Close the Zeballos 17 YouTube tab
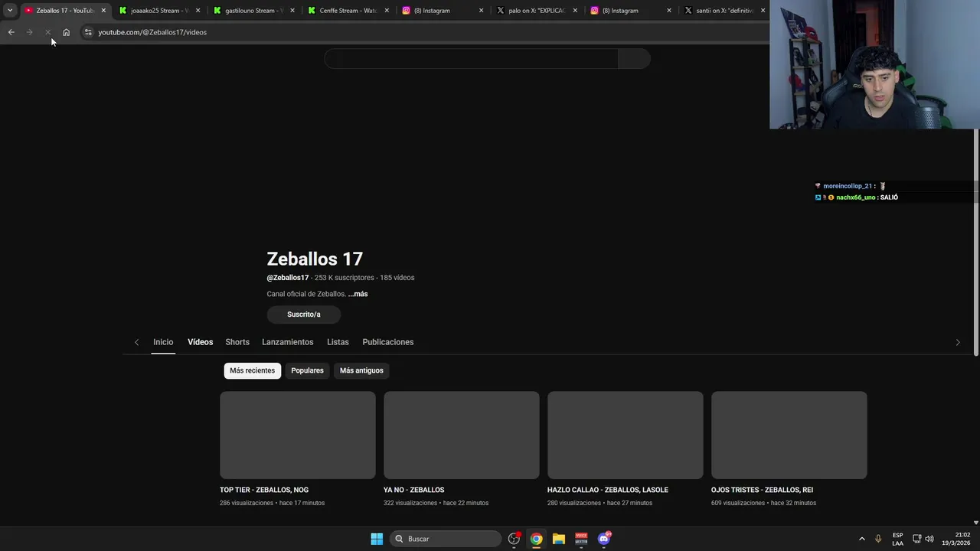Screen dimensions: 980x551 [x=103, y=11]
